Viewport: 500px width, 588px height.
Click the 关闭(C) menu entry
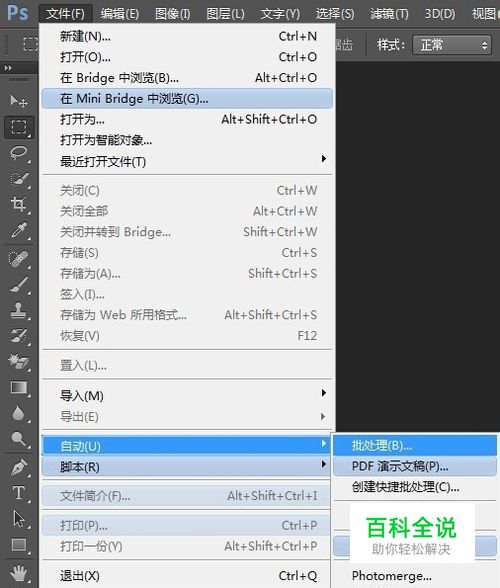[x=187, y=190]
